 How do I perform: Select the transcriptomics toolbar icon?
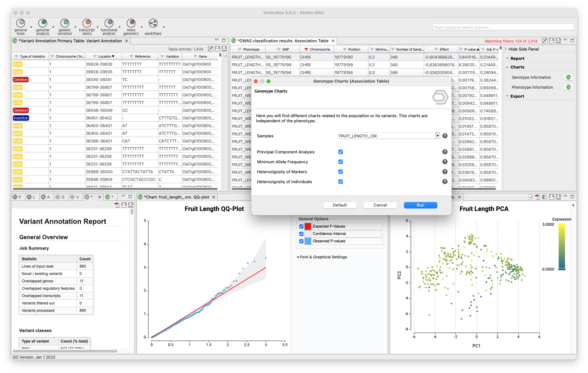[87, 24]
